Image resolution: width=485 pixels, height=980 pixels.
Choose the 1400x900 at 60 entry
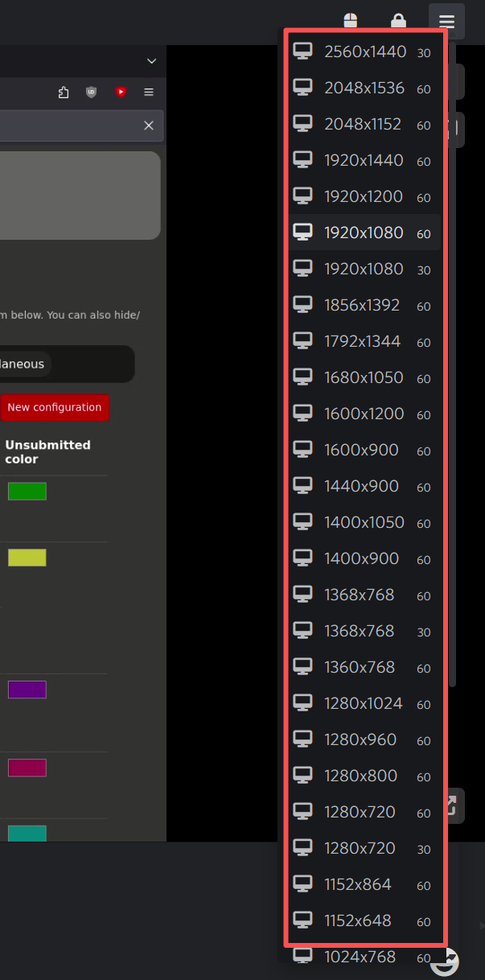364,559
